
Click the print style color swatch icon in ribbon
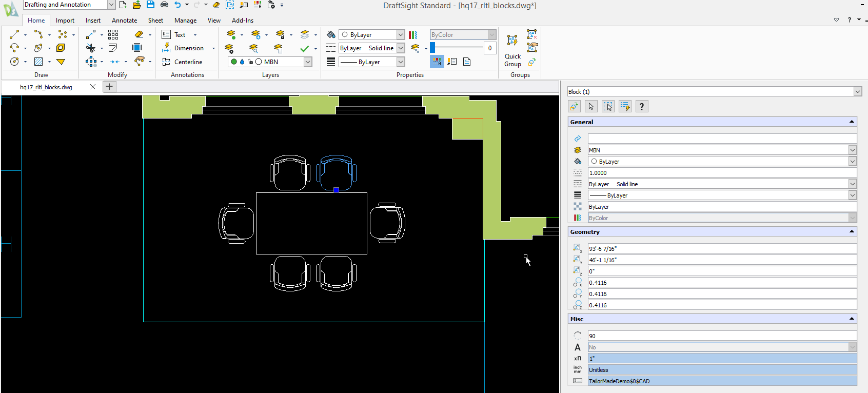[x=413, y=34]
